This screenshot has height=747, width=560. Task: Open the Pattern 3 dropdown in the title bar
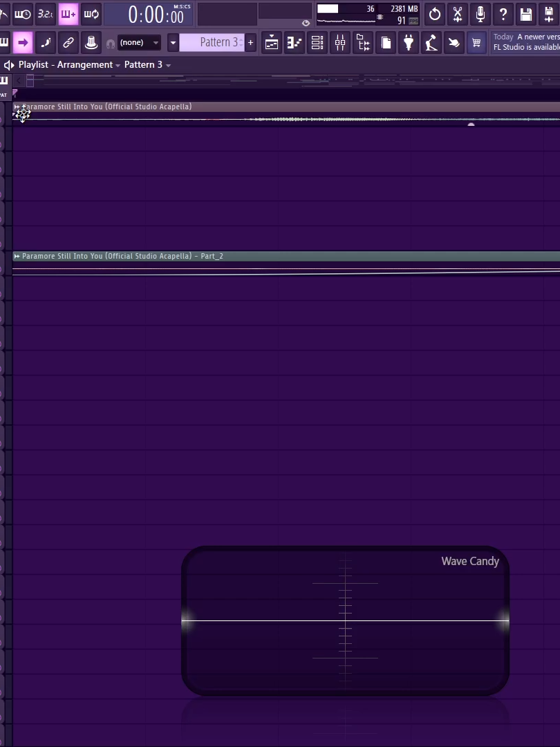point(168,64)
